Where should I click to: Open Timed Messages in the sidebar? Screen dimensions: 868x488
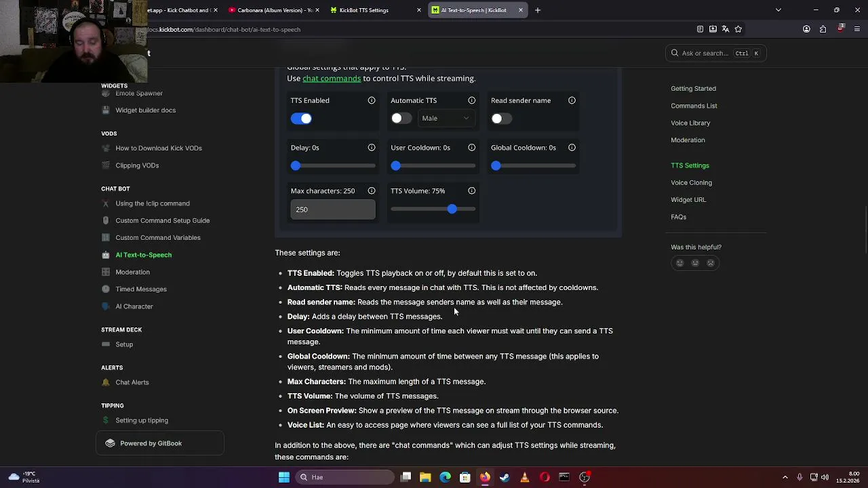point(141,289)
